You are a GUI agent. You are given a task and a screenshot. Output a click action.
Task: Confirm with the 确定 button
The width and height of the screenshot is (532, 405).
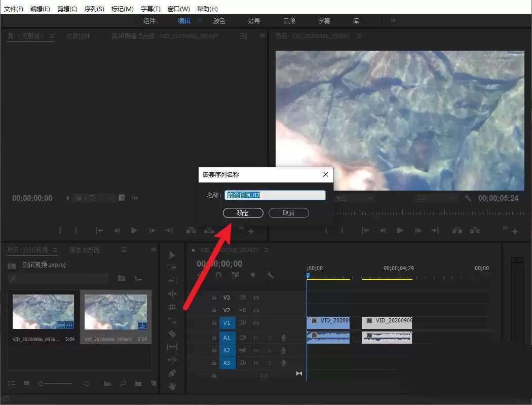(x=243, y=213)
